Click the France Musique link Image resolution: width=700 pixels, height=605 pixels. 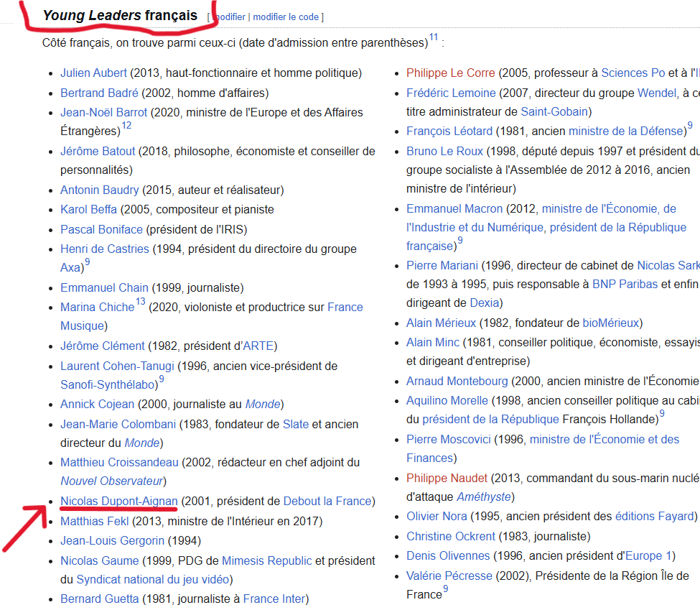(x=345, y=307)
